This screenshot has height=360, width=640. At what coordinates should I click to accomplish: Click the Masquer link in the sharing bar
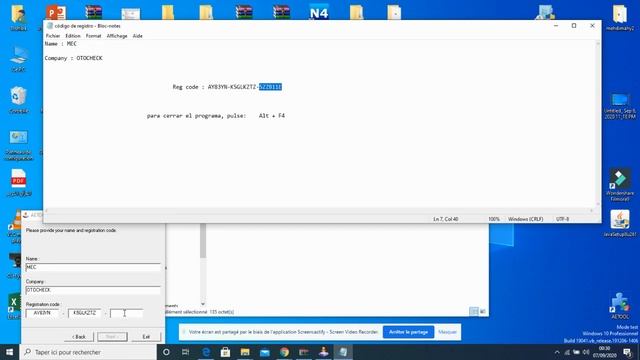click(x=447, y=332)
